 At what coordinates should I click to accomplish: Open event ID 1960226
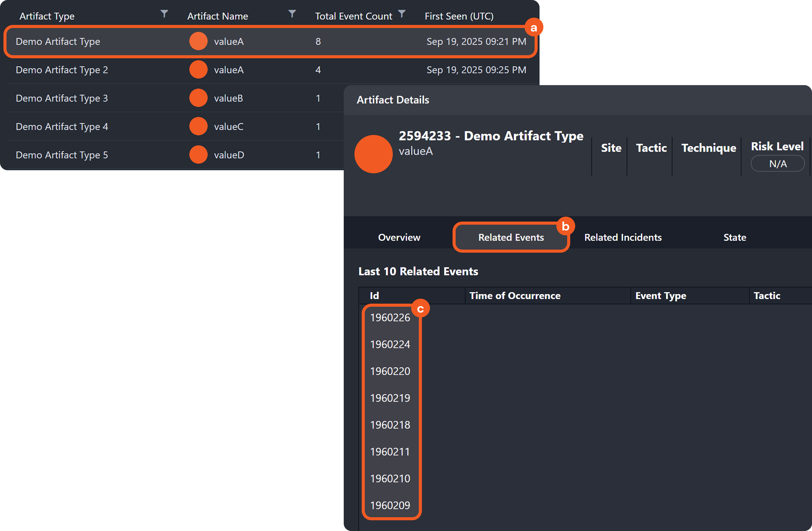point(390,317)
